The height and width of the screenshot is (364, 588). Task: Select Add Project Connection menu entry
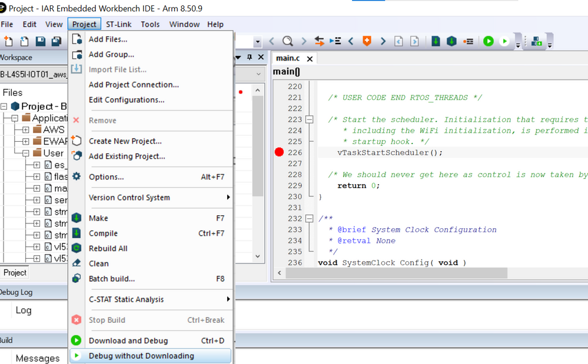151,85
